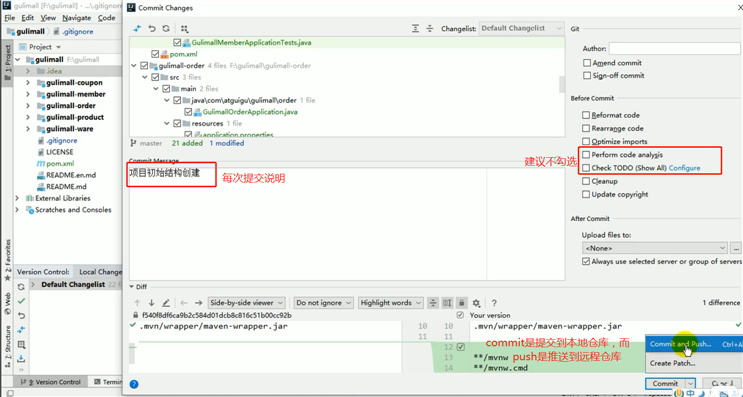Enable the Optimize imports checkbox
This screenshot has height=397, width=743.
pyautogui.click(x=586, y=141)
